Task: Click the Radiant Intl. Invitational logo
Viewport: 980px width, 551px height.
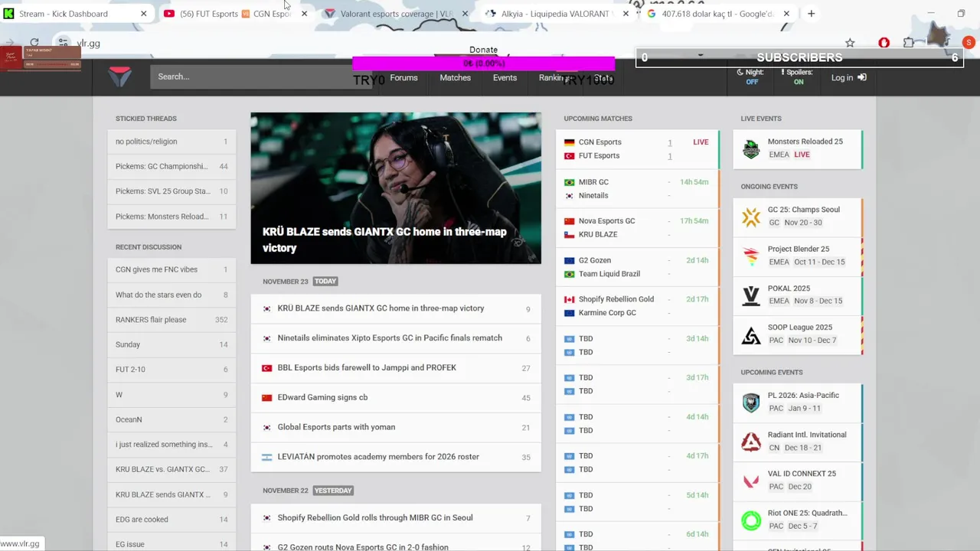Action: (x=751, y=442)
